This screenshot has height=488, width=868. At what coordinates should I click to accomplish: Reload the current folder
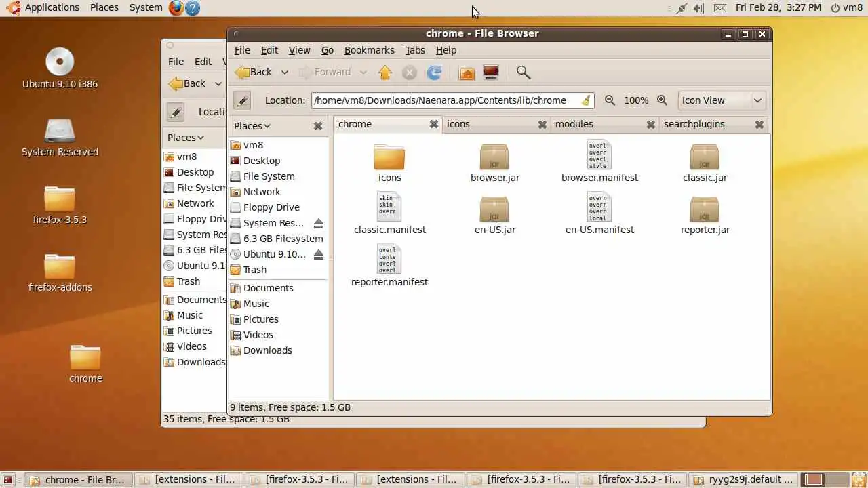(x=435, y=73)
